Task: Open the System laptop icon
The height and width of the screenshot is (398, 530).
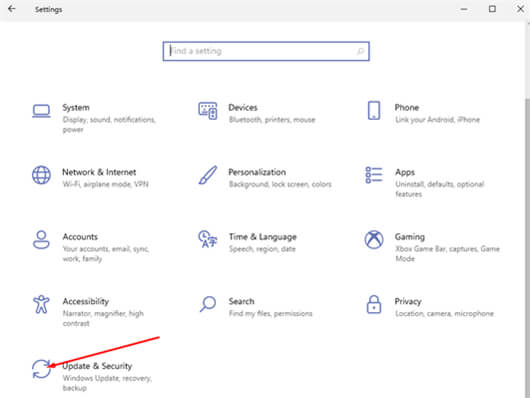Action: pyautogui.click(x=41, y=111)
